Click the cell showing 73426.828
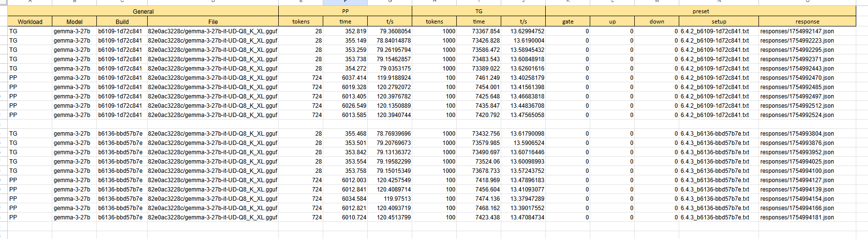 (479, 40)
